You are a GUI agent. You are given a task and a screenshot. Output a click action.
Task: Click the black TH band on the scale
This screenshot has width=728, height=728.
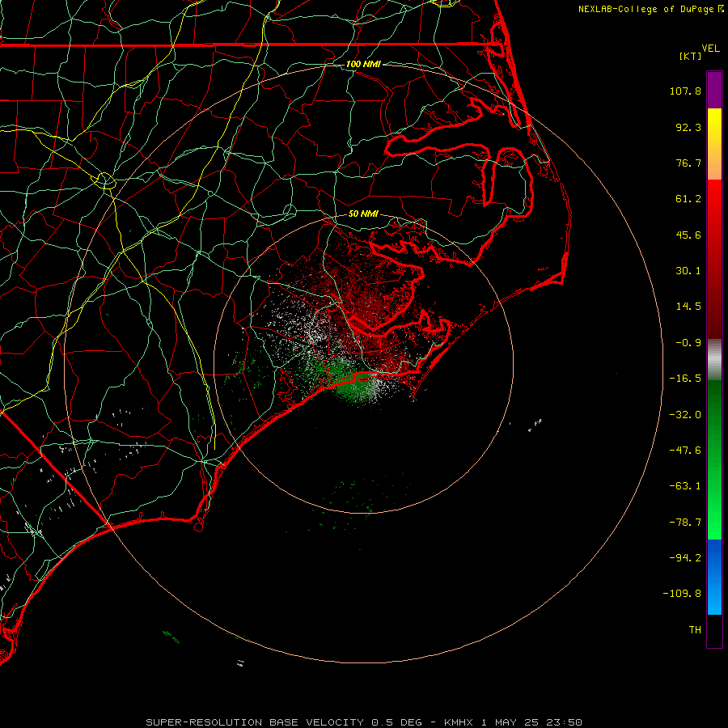(x=714, y=631)
